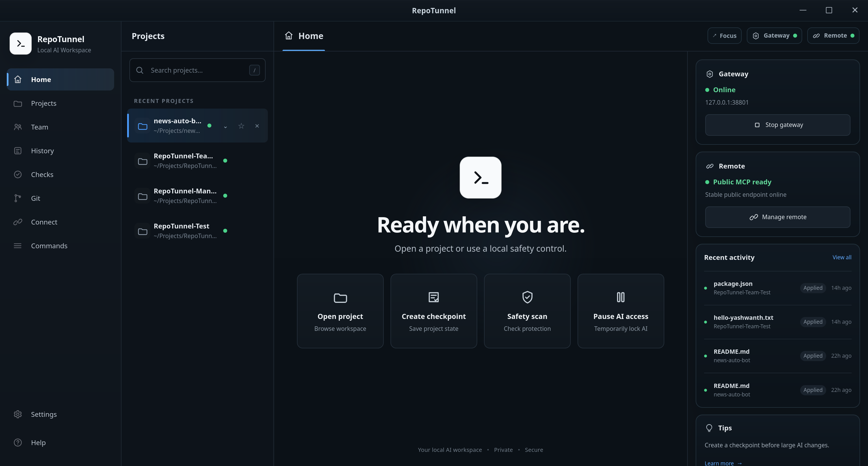868x466 pixels.
Task: Click the Manage remote button
Action: point(778,217)
